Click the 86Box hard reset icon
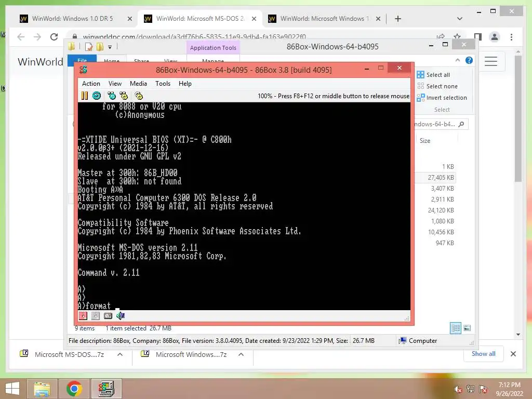This screenshot has width=532, height=399. (97, 96)
